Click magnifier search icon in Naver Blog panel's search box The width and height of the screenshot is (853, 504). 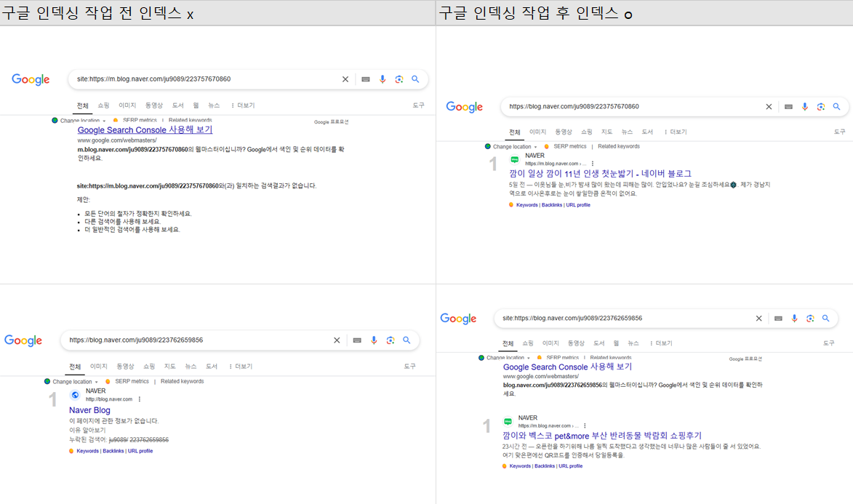407,340
